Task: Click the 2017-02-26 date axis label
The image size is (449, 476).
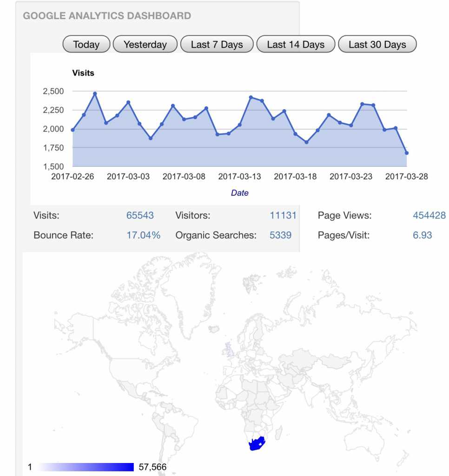Action: [x=73, y=176]
